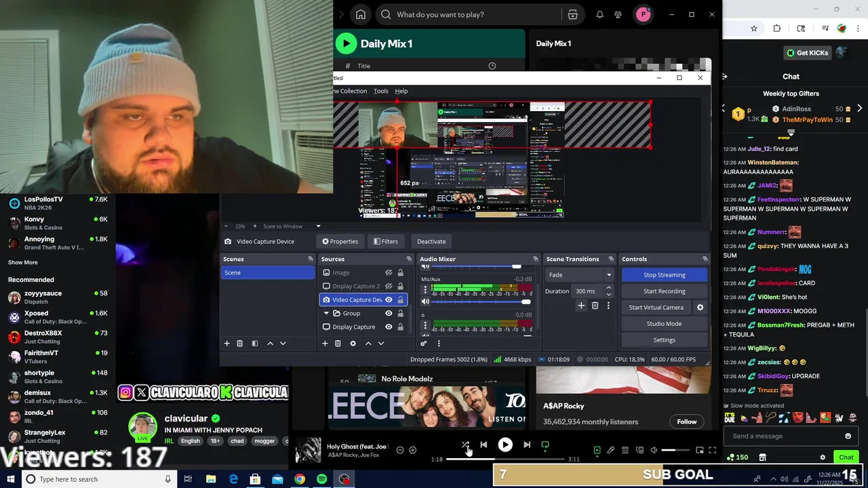Move selected source down in Sources panel
Screen dimensions: 868x488
coord(381,344)
